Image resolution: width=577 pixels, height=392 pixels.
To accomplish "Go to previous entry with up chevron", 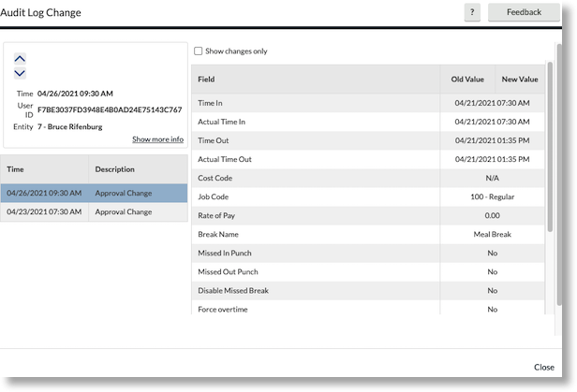I will point(20,58).
